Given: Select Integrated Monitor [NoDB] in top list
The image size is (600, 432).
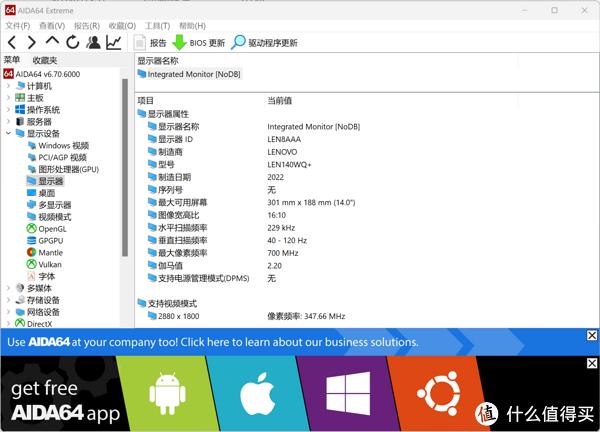Looking at the screenshot, I should click(x=189, y=74).
